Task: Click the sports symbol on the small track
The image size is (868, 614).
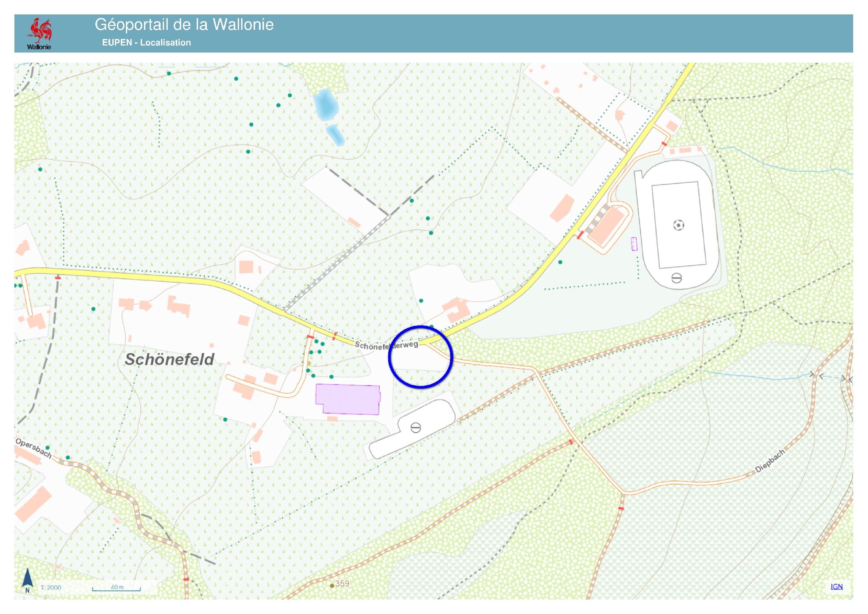Action: (x=415, y=428)
